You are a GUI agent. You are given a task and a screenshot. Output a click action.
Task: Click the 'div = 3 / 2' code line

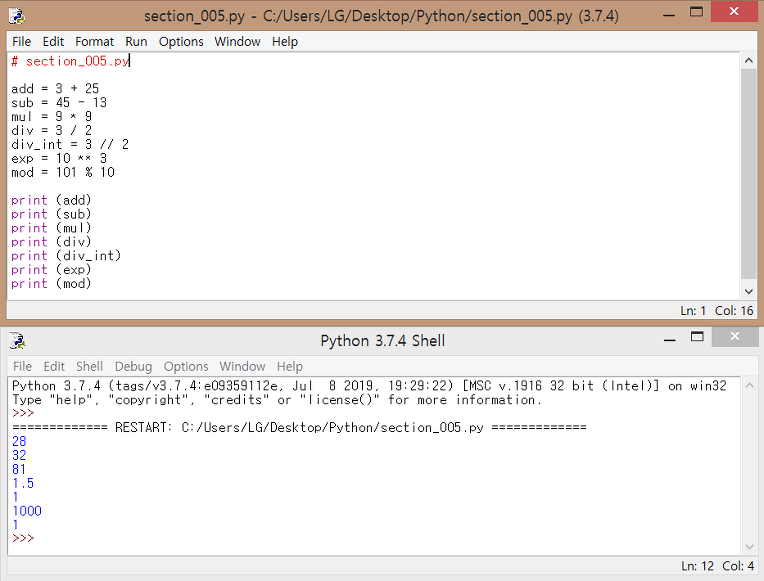52,131
